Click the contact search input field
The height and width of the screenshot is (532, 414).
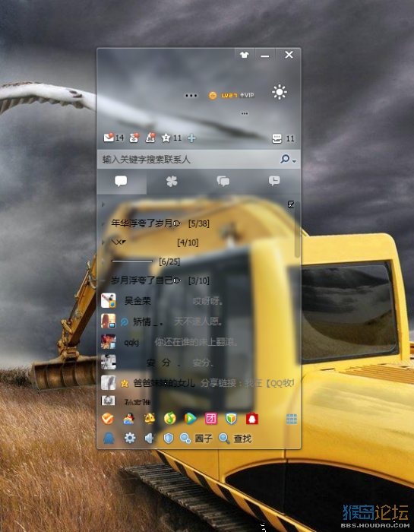(188, 160)
